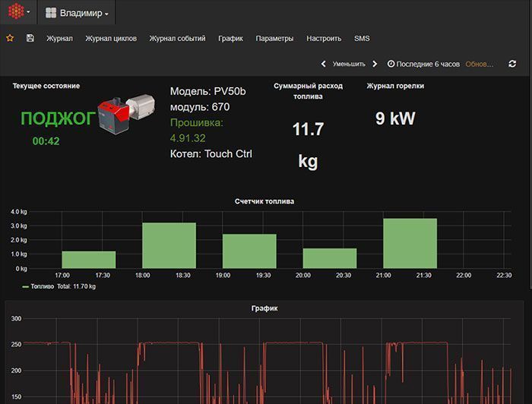Screen dimensions: 532x404
Task: Click the firmware version 4.91.32
Action: click(188, 138)
